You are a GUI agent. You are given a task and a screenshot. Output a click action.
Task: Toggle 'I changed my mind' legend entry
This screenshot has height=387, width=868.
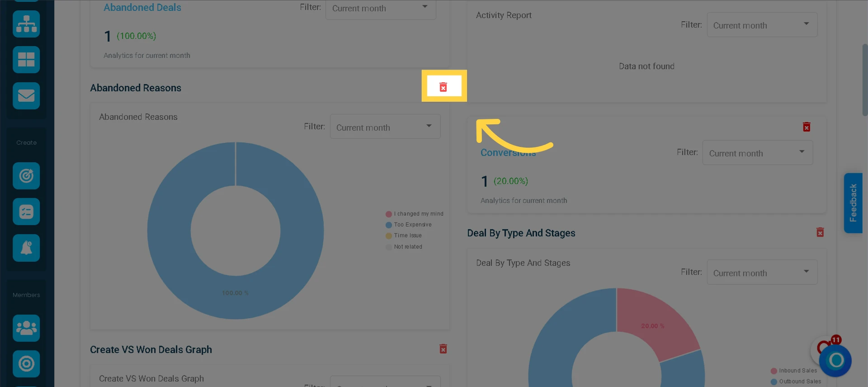415,214
